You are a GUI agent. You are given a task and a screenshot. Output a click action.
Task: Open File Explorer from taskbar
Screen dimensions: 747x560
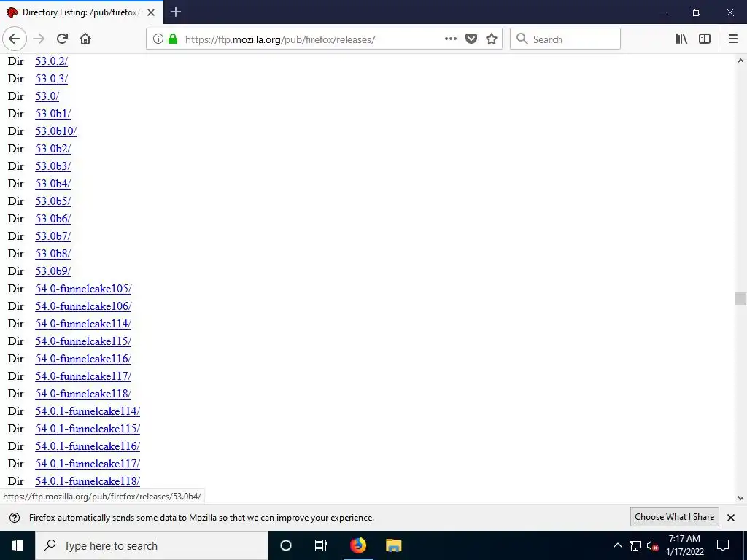click(393, 545)
